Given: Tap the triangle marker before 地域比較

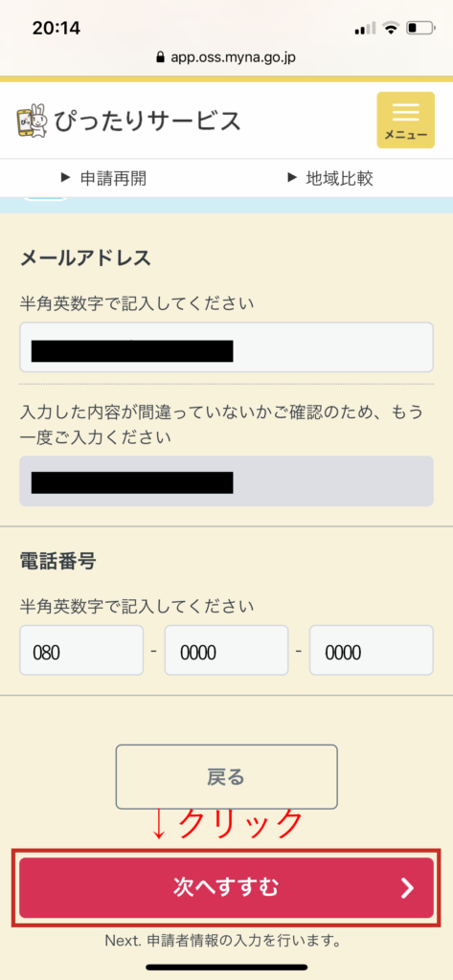Looking at the screenshot, I should point(291,178).
